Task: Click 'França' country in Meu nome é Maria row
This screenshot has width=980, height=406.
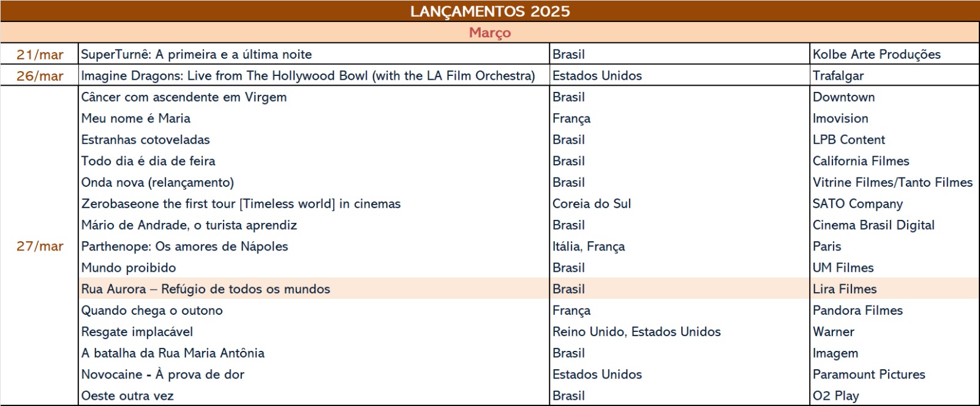Action: [x=571, y=119]
